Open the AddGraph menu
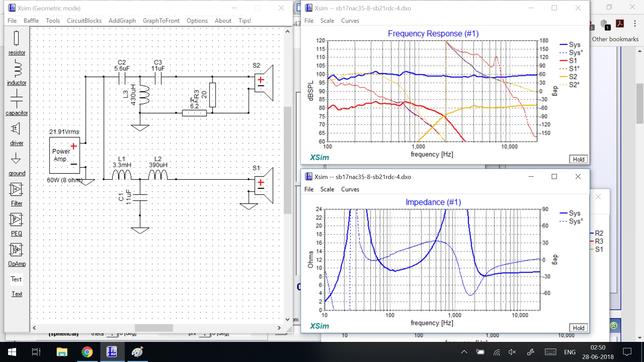This screenshot has width=644, height=362. point(122,21)
